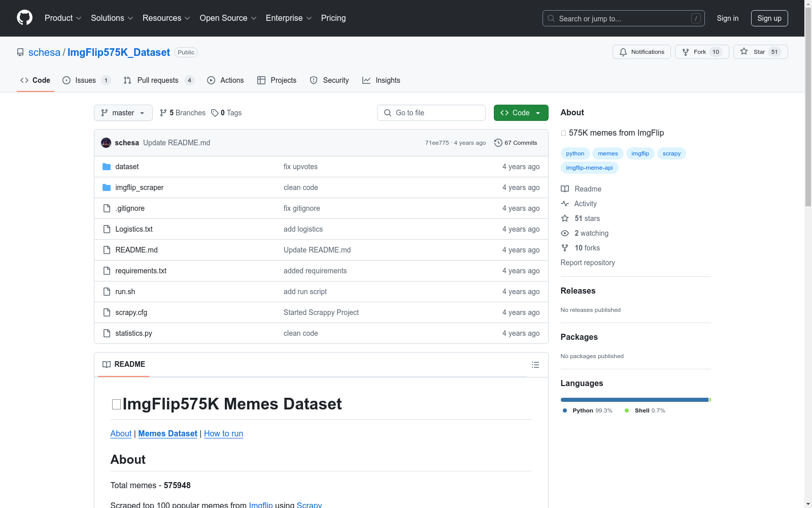Image resolution: width=812 pixels, height=508 pixels.
Task: Open the 'fix upvotes' commit message
Action: click(300, 167)
